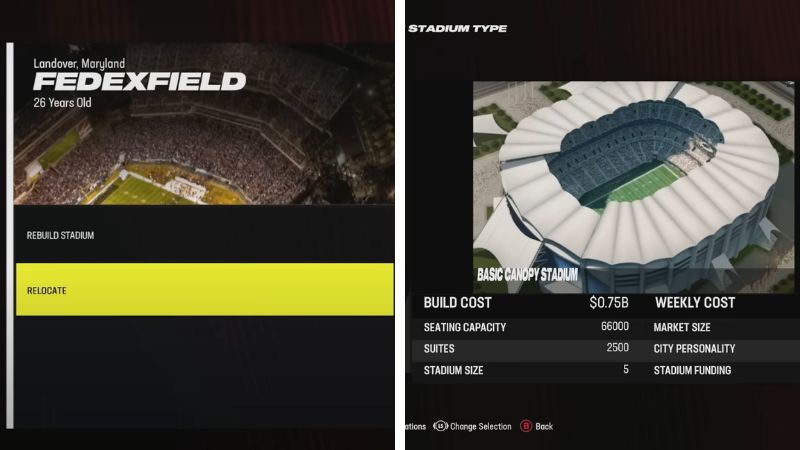
Task: Click the left stick Change Selection icon
Action: 440,426
